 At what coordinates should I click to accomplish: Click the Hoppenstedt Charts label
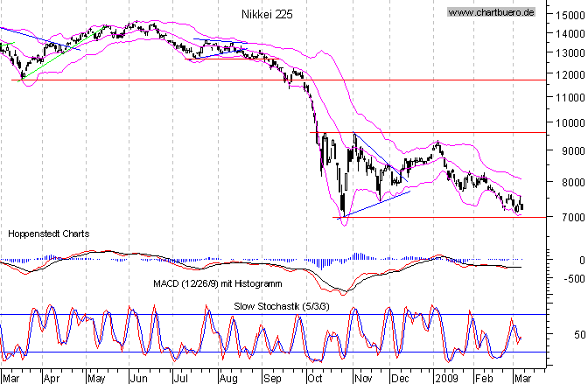49,234
